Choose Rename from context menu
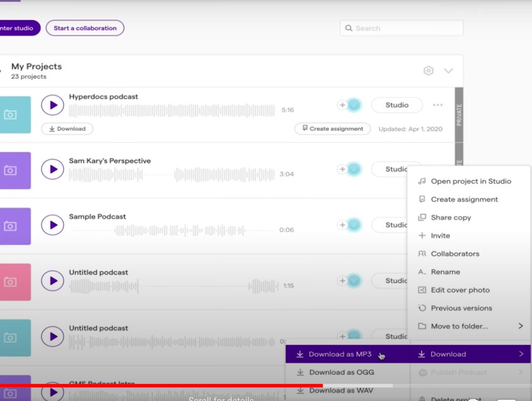The height and width of the screenshot is (401, 532). tap(445, 271)
